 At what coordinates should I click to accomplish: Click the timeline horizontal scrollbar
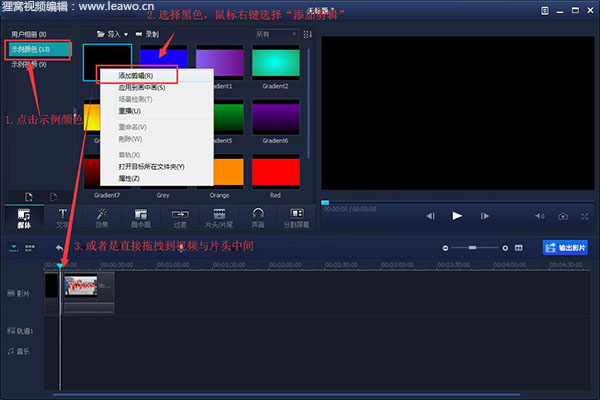tap(286, 394)
